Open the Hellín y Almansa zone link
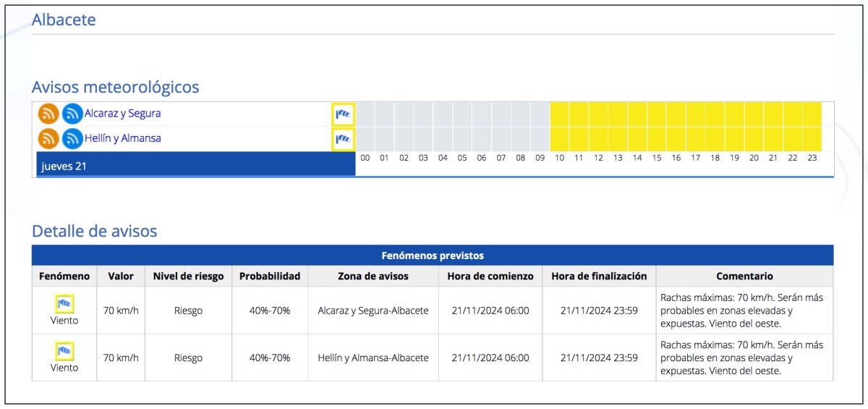 coord(122,138)
